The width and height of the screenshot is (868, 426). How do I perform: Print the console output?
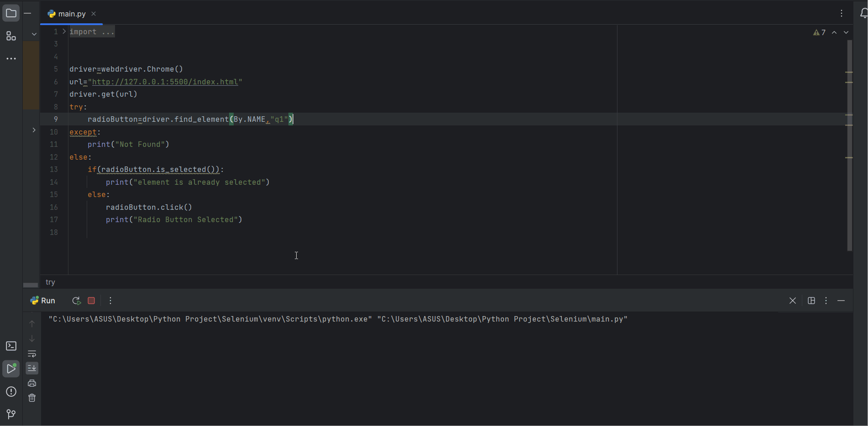(32, 383)
